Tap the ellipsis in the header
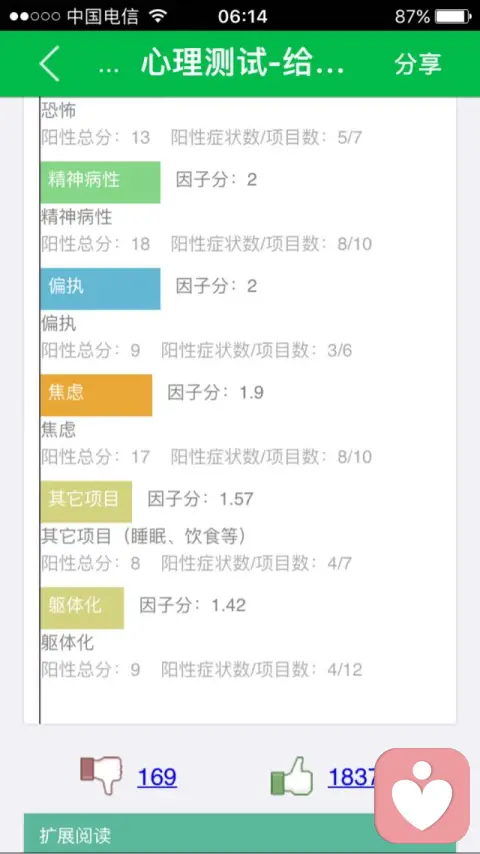The height and width of the screenshot is (854, 480). pos(109,69)
